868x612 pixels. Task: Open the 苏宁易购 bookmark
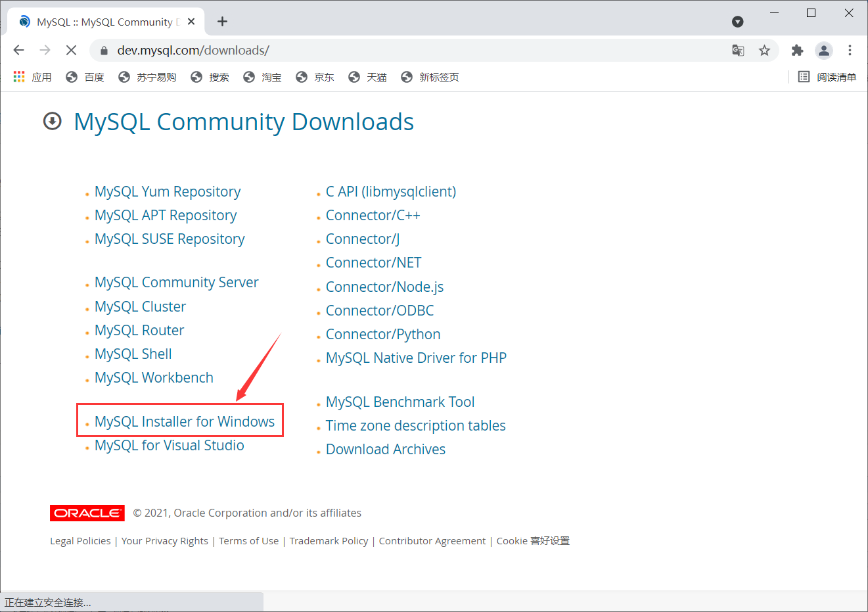pyautogui.click(x=147, y=77)
